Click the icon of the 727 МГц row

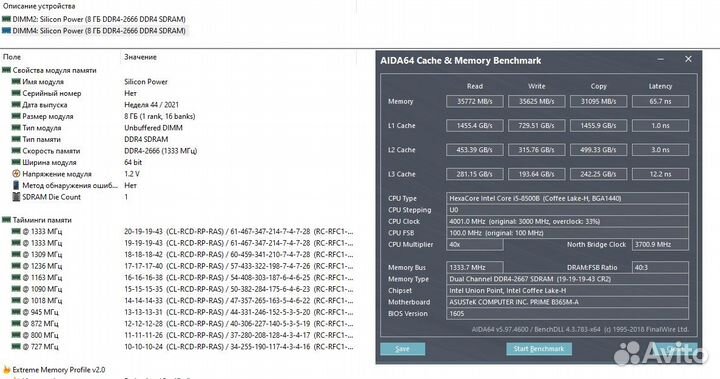16,346
